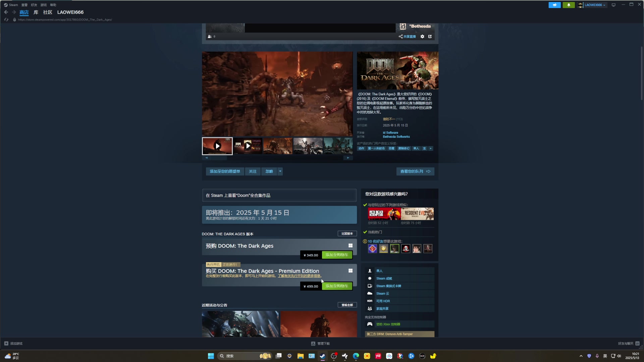644x362 pixels.
Task: Click the left arrow of thumbnail strip
Action: 206,158
